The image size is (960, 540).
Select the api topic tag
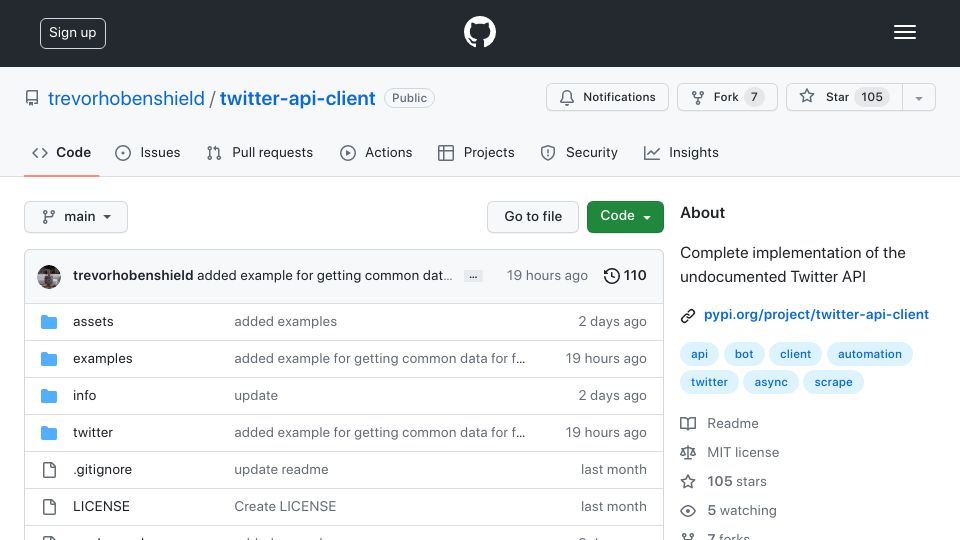click(x=699, y=354)
